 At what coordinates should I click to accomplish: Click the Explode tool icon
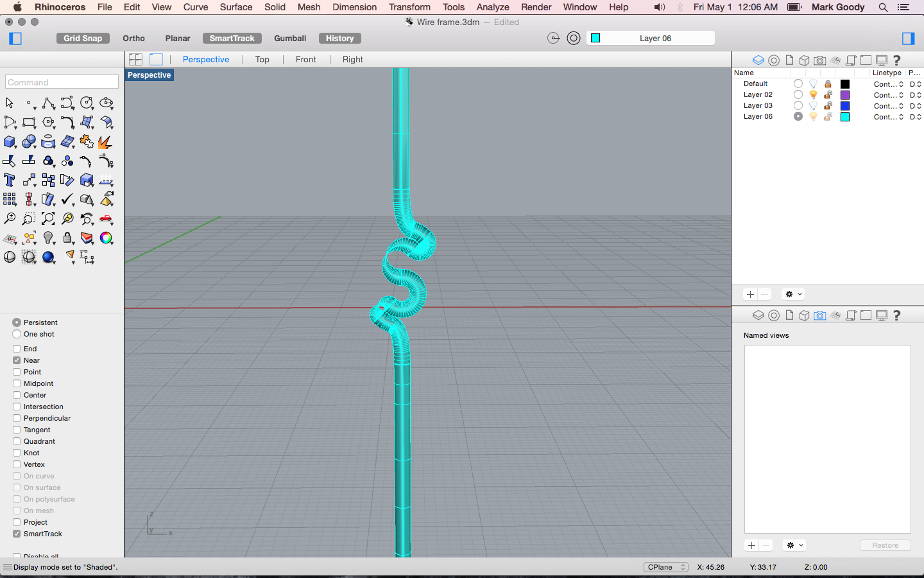coord(105,142)
